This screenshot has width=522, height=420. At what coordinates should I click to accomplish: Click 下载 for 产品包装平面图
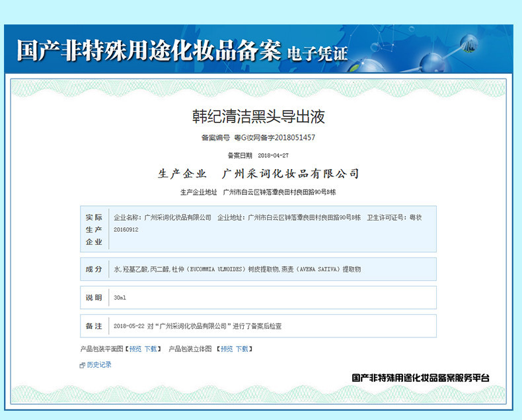[x=151, y=349]
